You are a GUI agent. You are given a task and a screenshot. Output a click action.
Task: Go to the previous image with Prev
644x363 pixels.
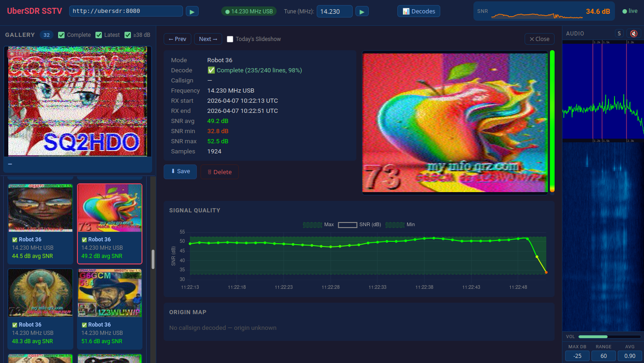coord(177,39)
